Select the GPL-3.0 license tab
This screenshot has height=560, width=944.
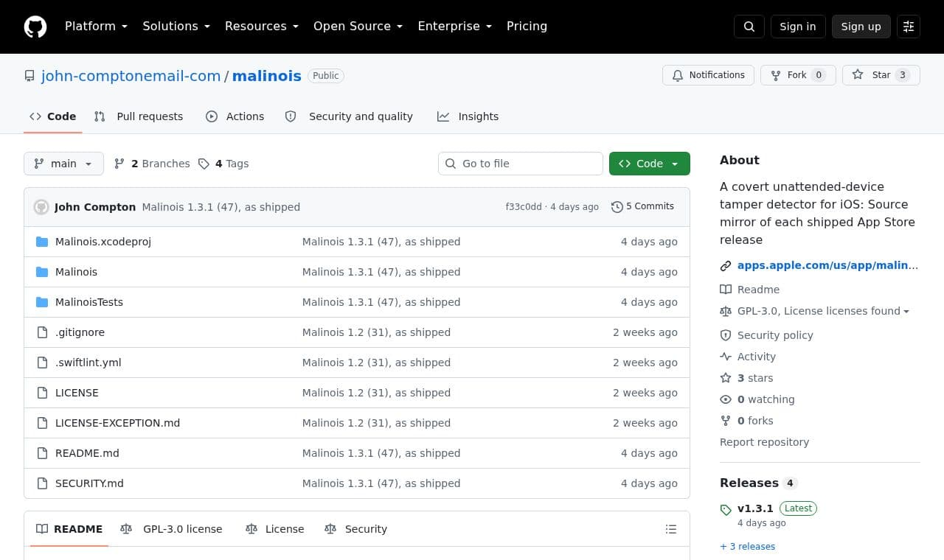171,529
